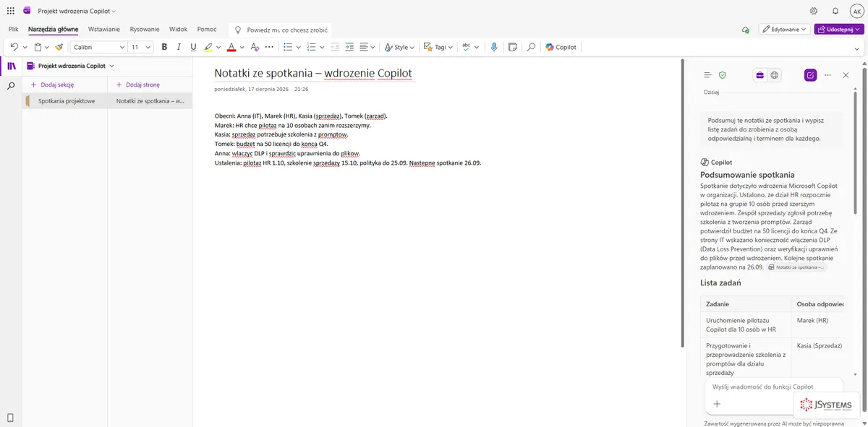Click the page title Notatki ze spotkania
This screenshot has width=868, height=427.
click(313, 73)
